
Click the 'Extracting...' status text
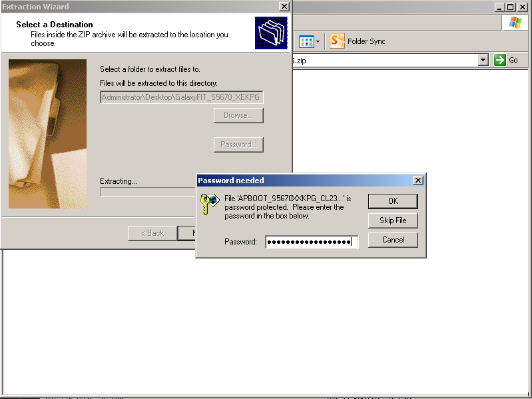point(119,181)
